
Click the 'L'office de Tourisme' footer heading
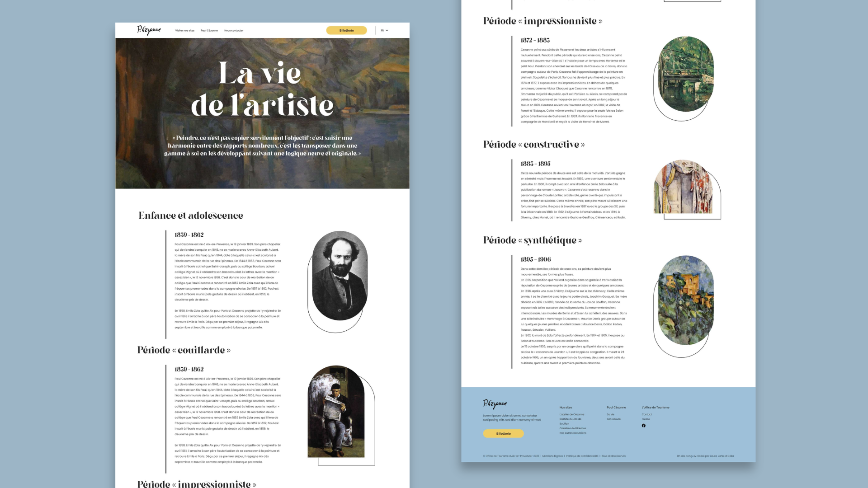click(x=656, y=408)
